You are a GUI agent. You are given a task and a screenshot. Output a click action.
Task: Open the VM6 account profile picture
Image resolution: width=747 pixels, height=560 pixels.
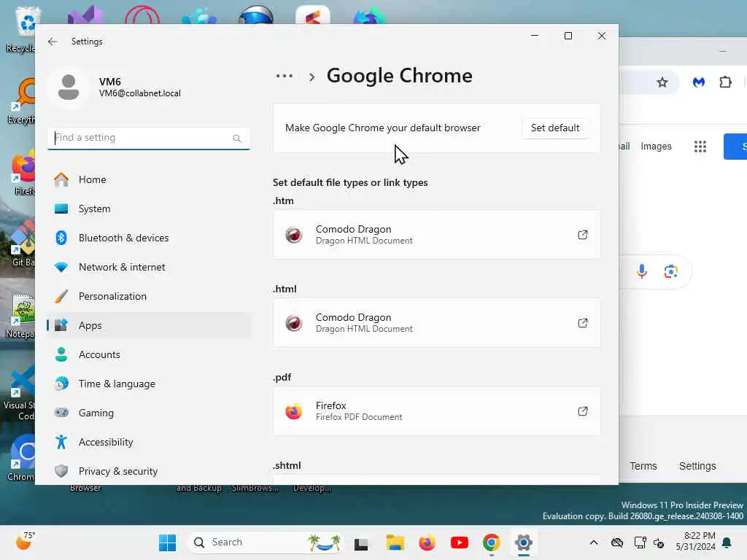point(69,87)
